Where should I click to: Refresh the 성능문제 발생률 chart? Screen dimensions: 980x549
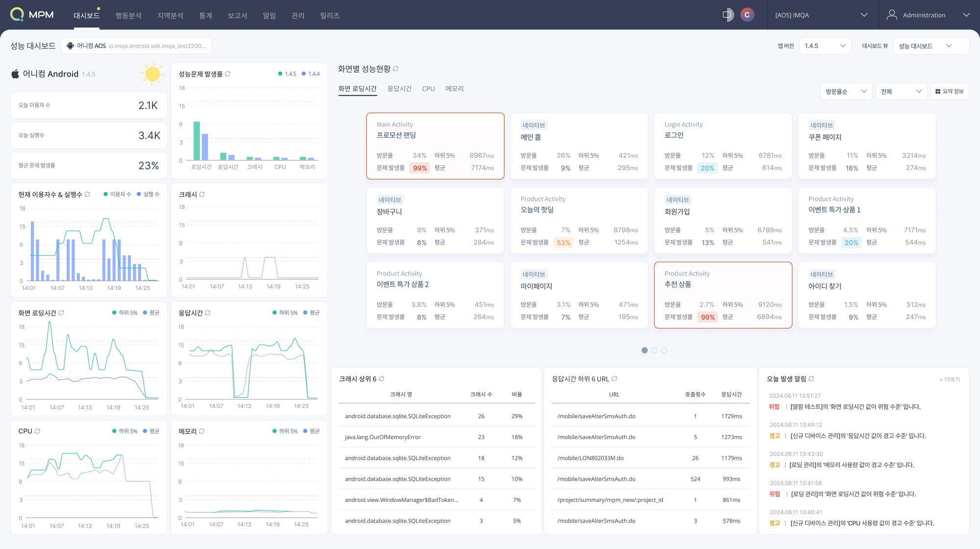[228, 74]
